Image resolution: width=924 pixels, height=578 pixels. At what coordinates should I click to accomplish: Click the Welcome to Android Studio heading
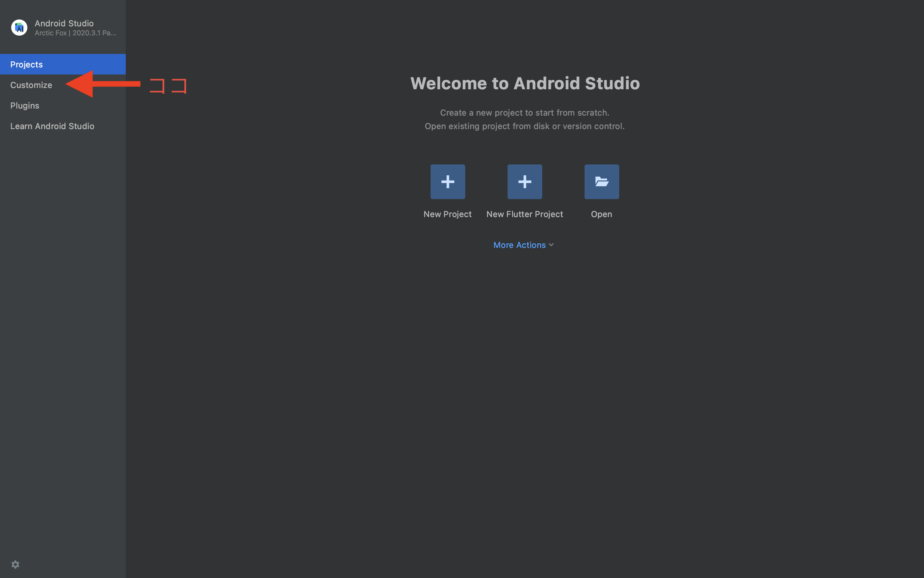tap(525, 83)
